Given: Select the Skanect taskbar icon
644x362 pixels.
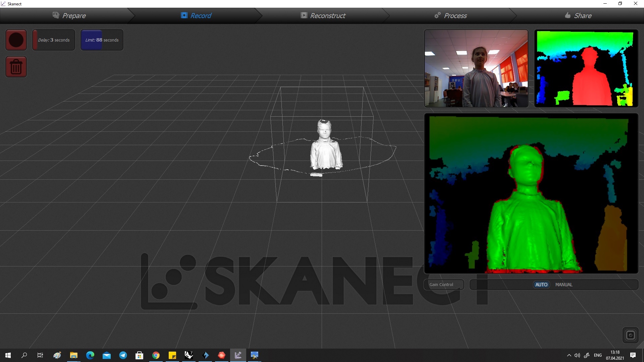Looking at the screenshot, I should 238,355.
